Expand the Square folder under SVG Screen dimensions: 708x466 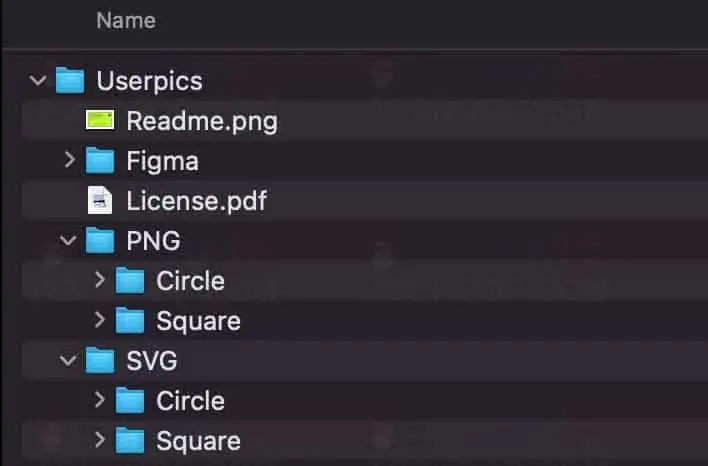[x=99, y=440]
